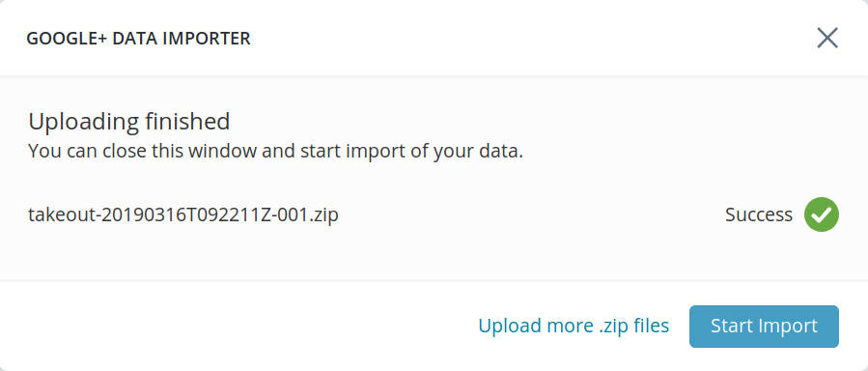The width and height of the screenshot is (868, 371).
Task: Click the 'You can close this window' message
Action: 276,151
